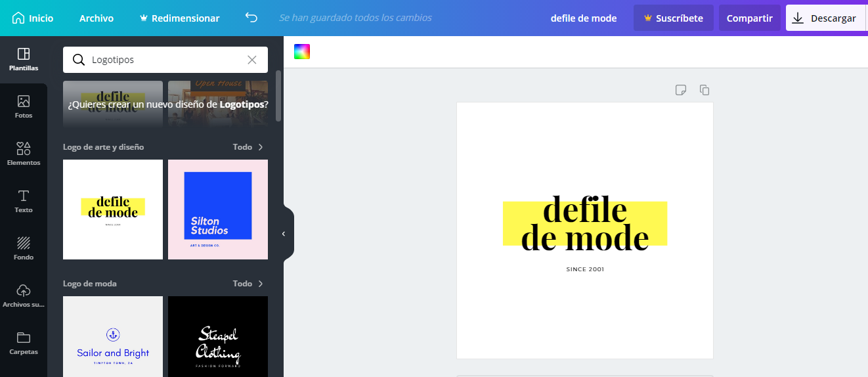This screenshot has height=377, width=868.
Task: Select the Silton Studios template thumbnail
Action: 218,210
